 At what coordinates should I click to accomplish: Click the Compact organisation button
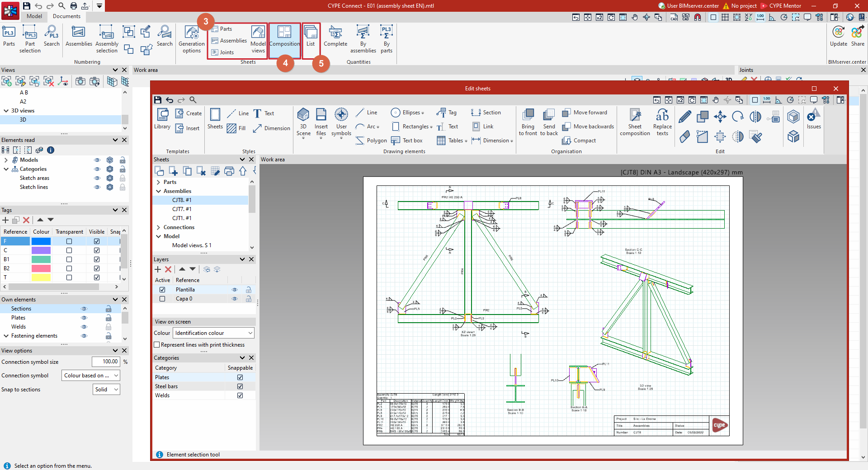(579, 141)
